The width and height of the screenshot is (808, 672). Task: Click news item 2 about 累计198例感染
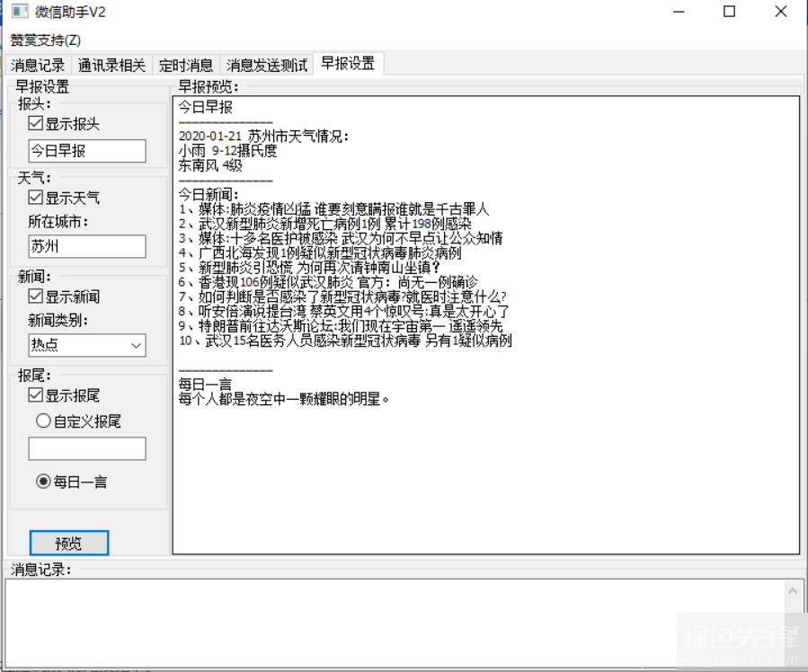point(324,224)
